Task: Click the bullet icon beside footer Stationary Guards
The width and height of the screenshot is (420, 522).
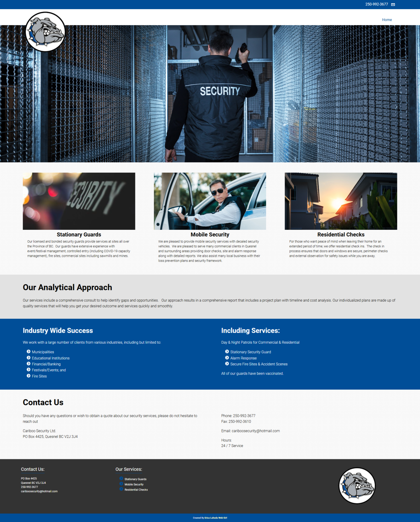Action: (x=121, y=479)
